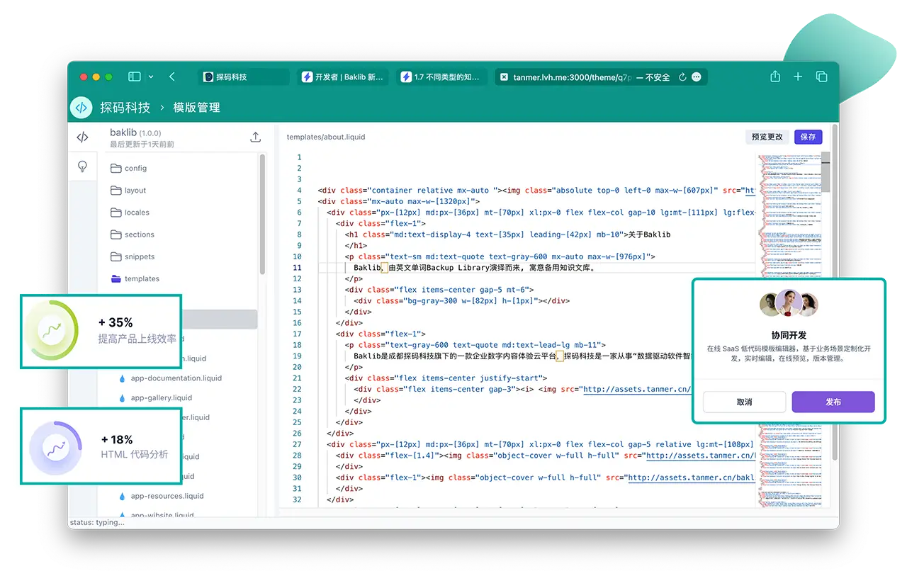Click the app-resources.liquid droplet icon
907x588 pixels.
click(x=122, y=496)
